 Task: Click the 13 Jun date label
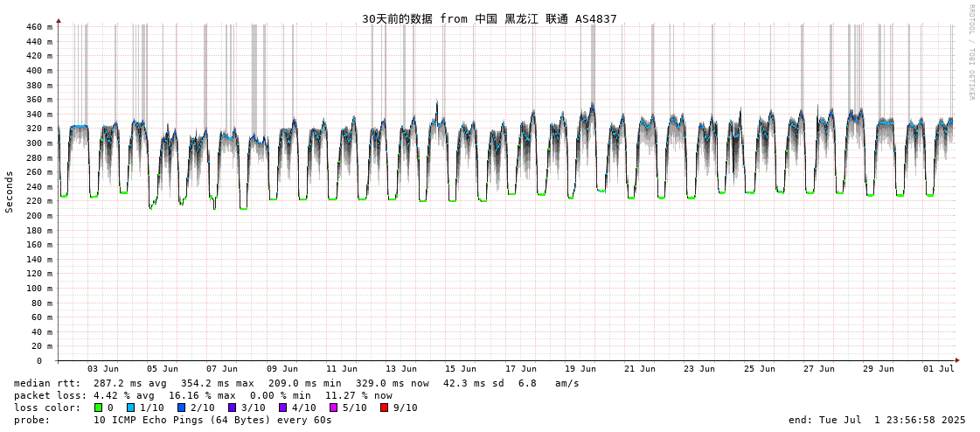[x=401, y=369]
